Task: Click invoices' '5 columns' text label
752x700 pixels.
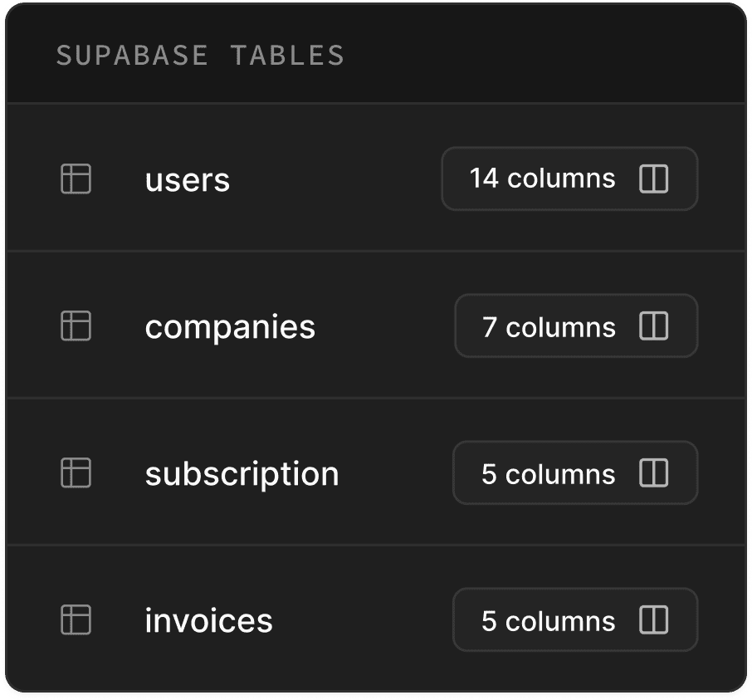Action: [548, 621]
